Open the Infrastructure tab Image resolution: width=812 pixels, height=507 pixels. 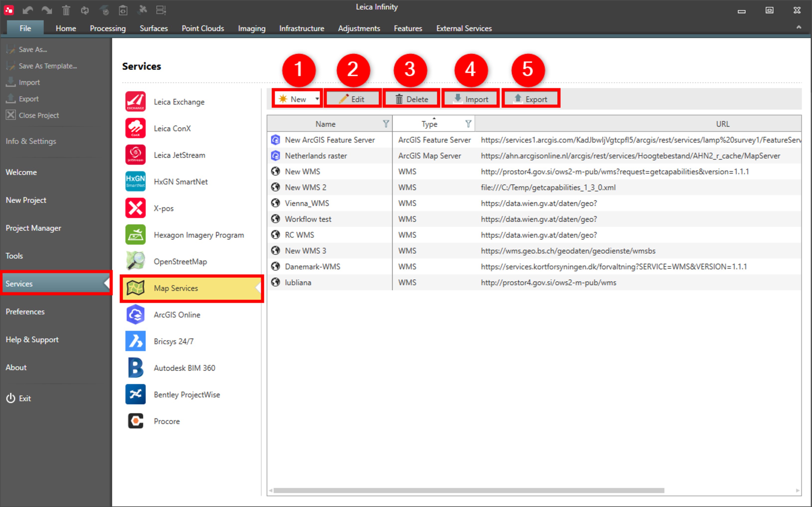click(x=302, y=28)
